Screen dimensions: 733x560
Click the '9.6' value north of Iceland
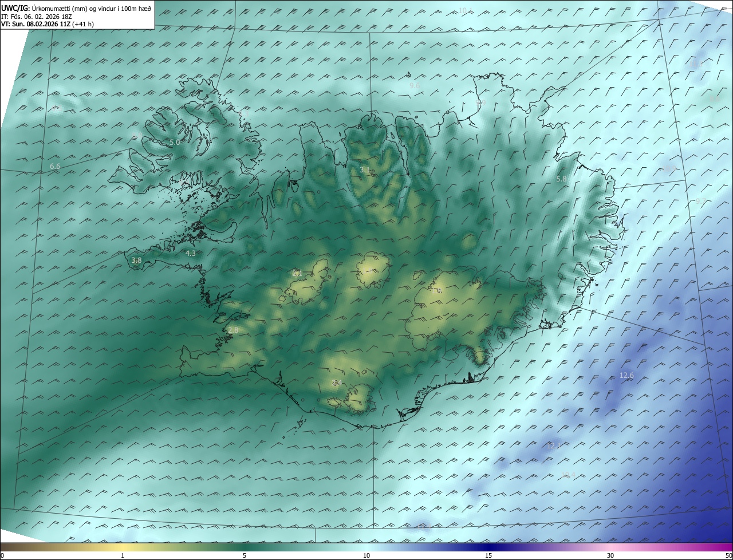[x=415, y=85]
